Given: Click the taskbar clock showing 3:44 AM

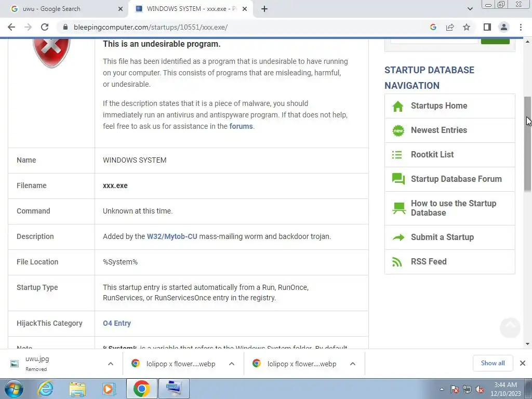Looking at the screenshot, I should (506, 389).
